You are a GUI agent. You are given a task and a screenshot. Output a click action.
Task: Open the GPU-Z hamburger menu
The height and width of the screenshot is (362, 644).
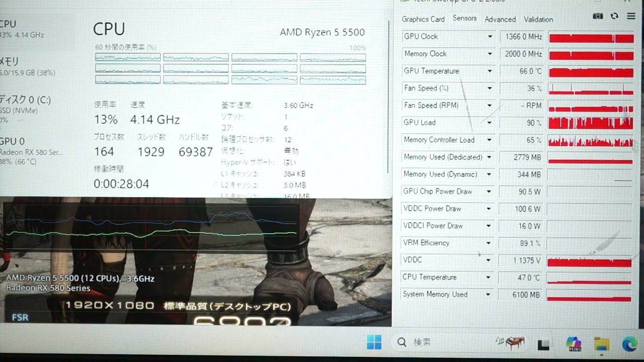631,16
